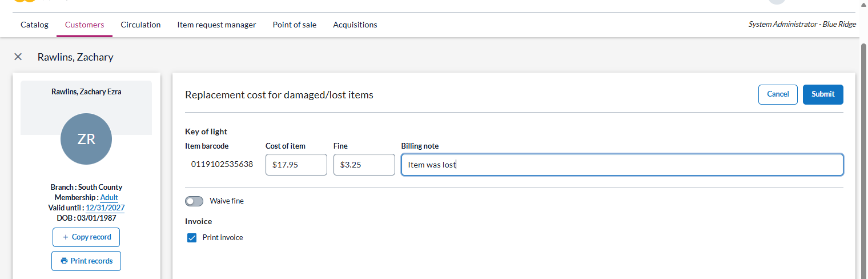Cancel the replacement cost form
868x279 pixels.
(777, 94)
